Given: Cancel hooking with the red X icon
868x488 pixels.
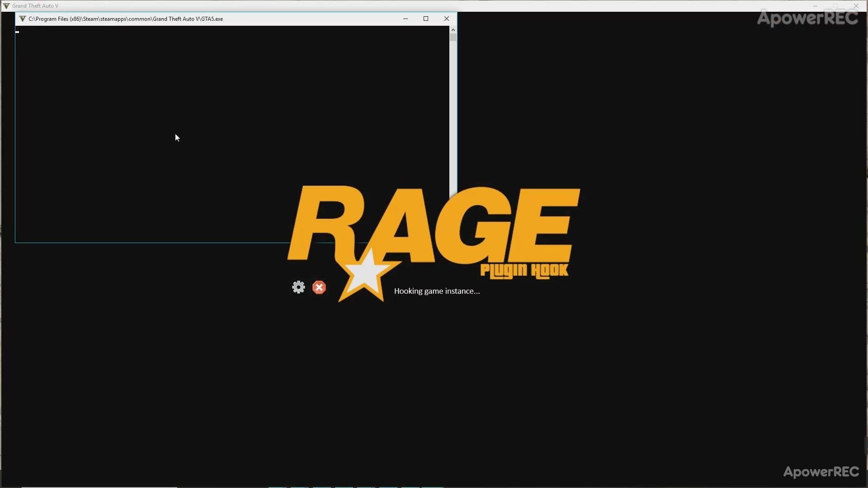Looking at the screenshot, I should coord(319,287).
